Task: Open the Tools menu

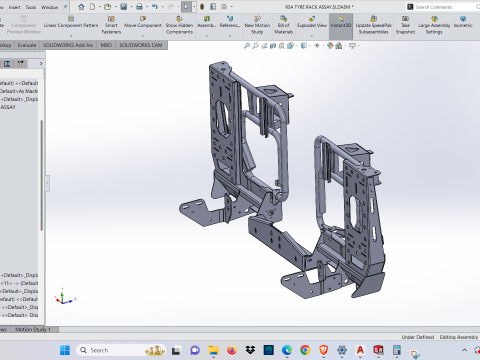Action: 31,7
